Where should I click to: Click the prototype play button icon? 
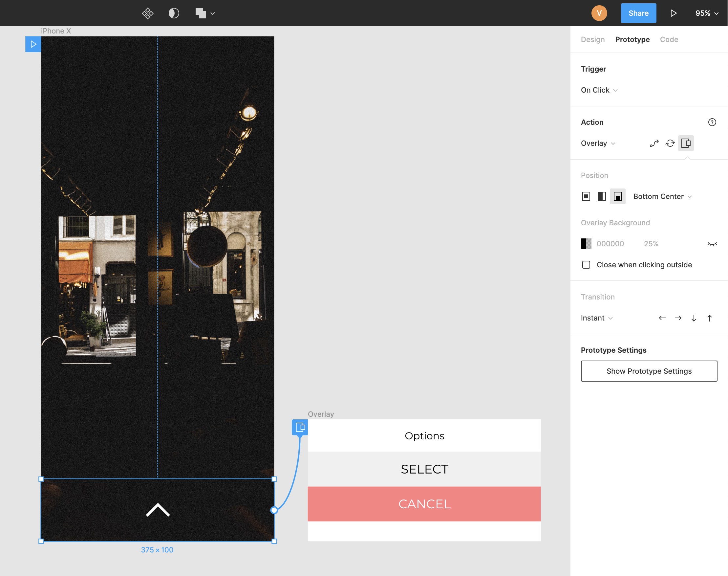673,12
